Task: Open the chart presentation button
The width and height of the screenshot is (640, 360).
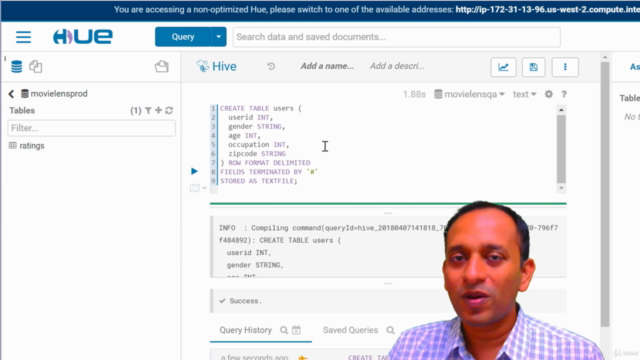Action: pyautogui.click(x=504, y=67)
